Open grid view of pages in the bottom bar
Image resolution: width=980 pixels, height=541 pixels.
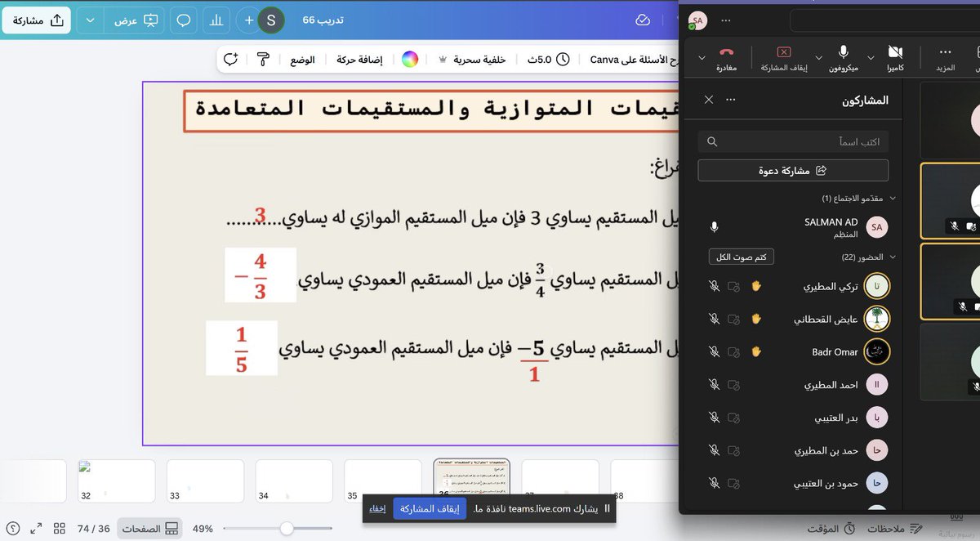click(x=58, y=528)
